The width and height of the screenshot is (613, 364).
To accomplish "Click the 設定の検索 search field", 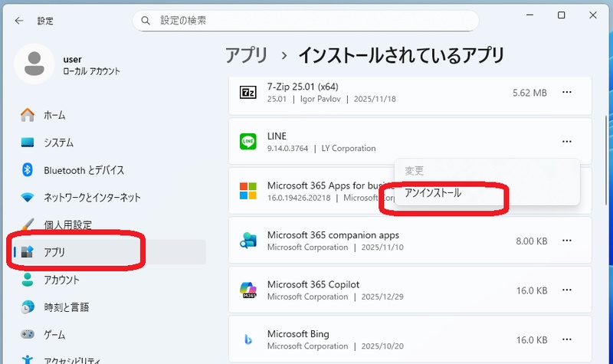I will [x=306, y=21].
